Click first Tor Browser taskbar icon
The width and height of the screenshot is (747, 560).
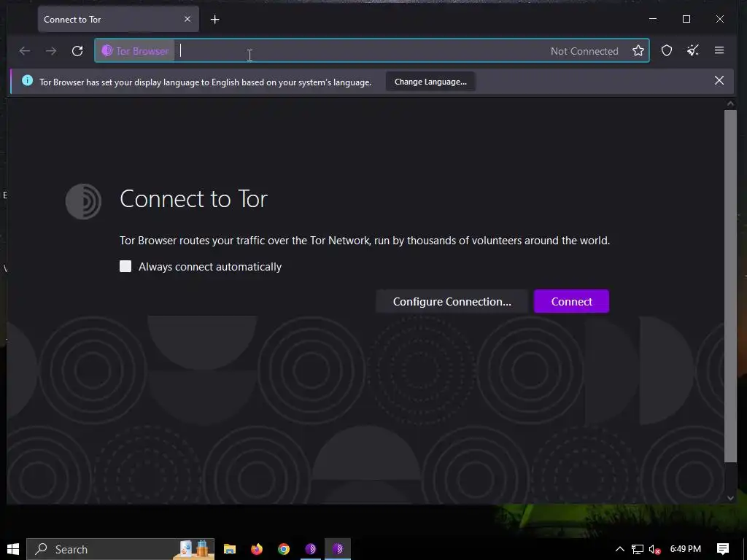[311, 549]
